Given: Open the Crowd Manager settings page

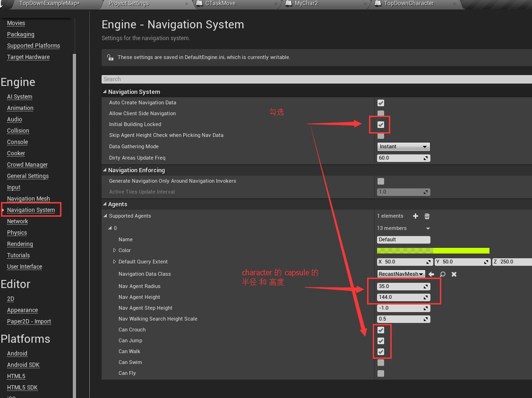Looking at the screenshot, I should pyautogui.click(x=27, y=165).
